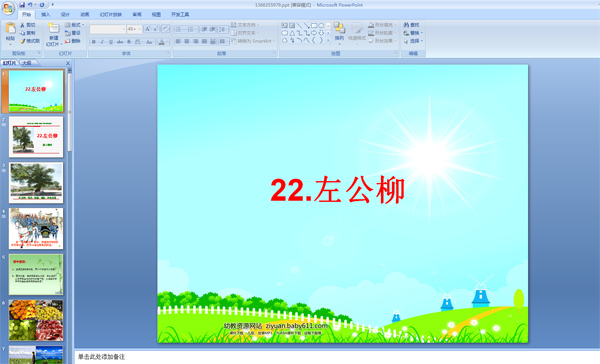600x364 pixels.
Task: Open the 开发工具 (Developer) ribbon tab
Action: 180,15
